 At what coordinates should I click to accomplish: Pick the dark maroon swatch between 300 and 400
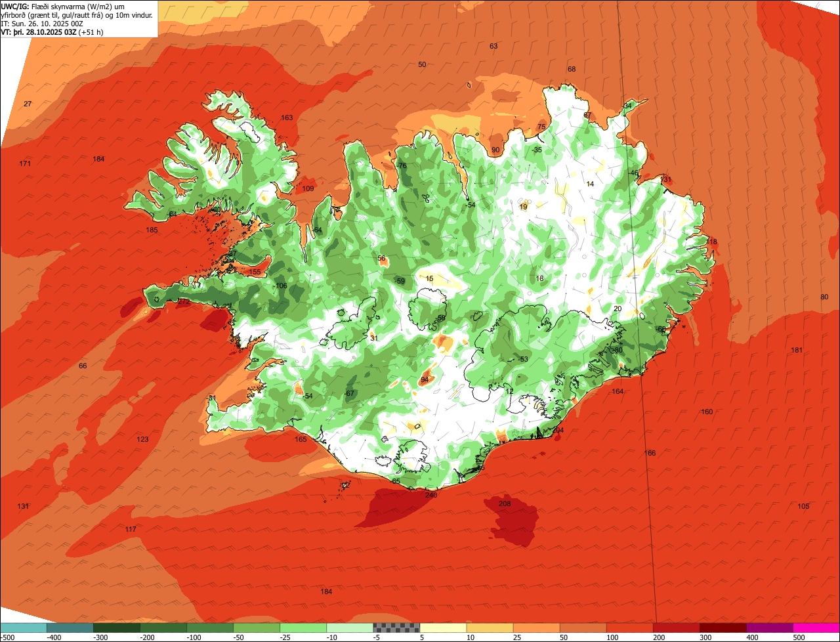click(723, 628)
